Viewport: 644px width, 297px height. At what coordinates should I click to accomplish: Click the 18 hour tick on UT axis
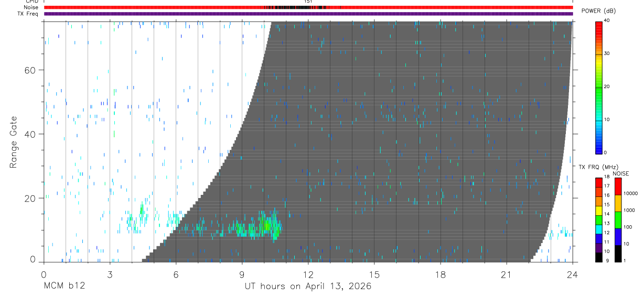[x=440, y=274]
